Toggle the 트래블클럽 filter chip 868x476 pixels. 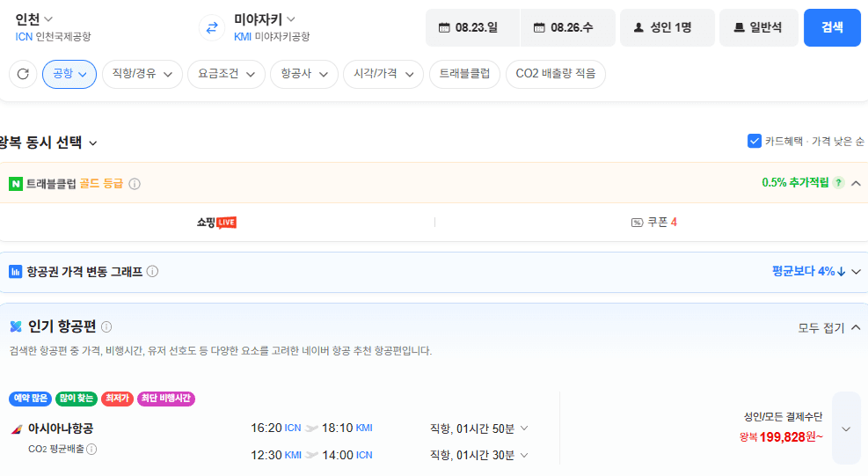464,74
